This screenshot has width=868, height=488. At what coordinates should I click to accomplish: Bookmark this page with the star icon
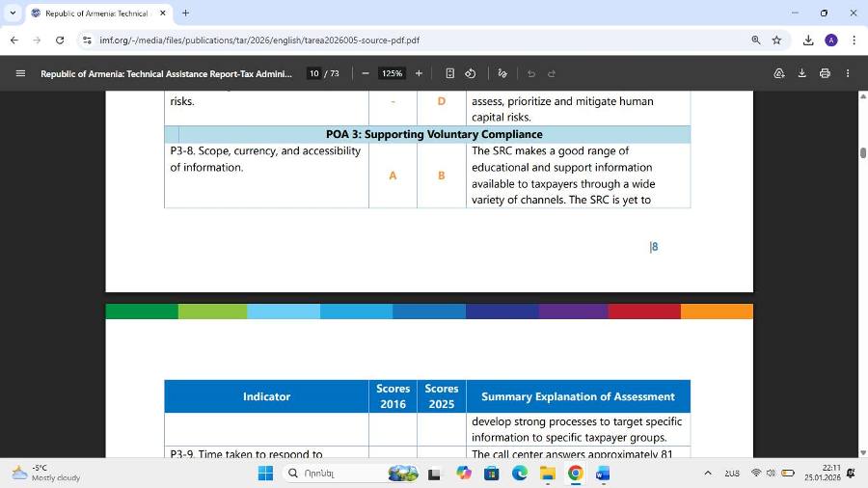(776, 41)
